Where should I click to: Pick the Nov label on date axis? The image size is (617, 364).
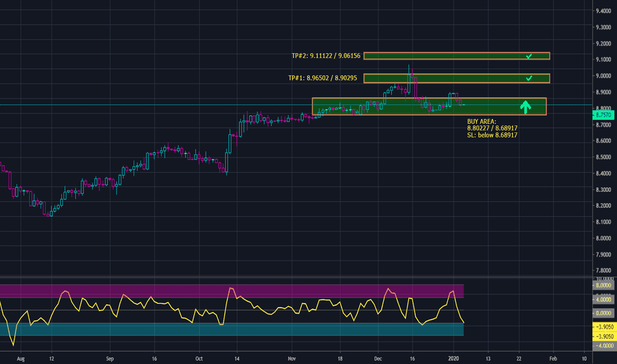292,358
